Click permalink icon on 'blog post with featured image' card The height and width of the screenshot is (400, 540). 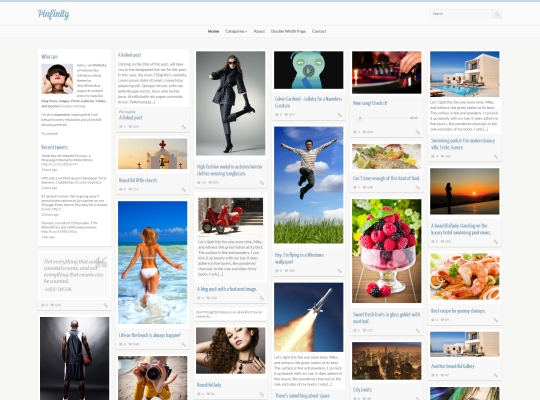click(262, 298)
